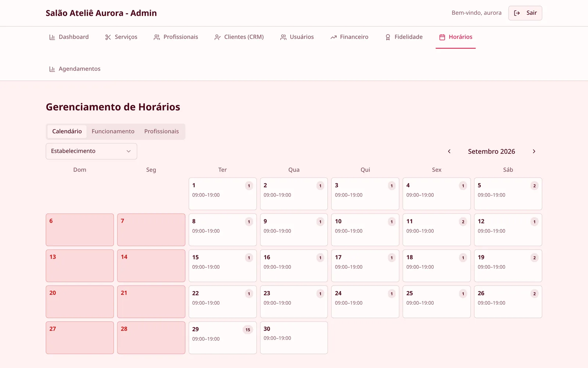The height and width of the screenshot is (368, 588).
Task: Open the Serviços navigation item
Action: click(x=121, y=37)
